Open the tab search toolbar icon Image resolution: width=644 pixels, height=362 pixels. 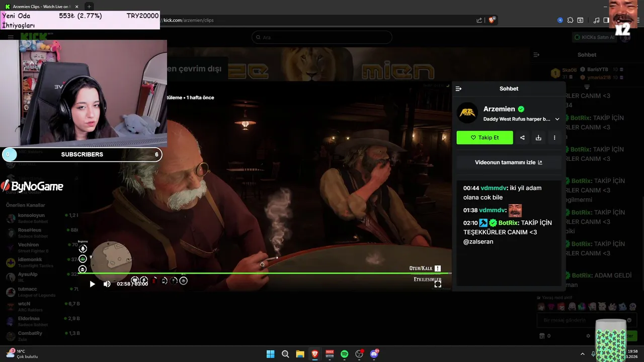(x=580, y=20)
